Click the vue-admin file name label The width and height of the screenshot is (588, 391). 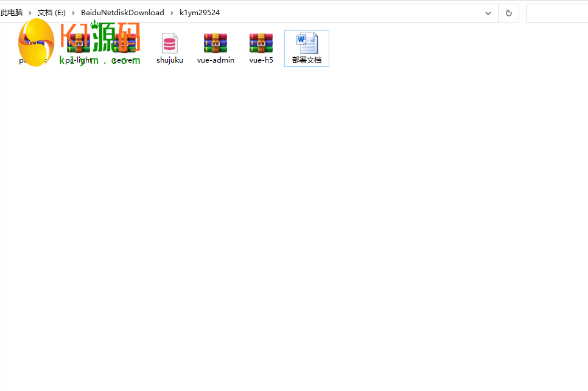click(215, 60)
